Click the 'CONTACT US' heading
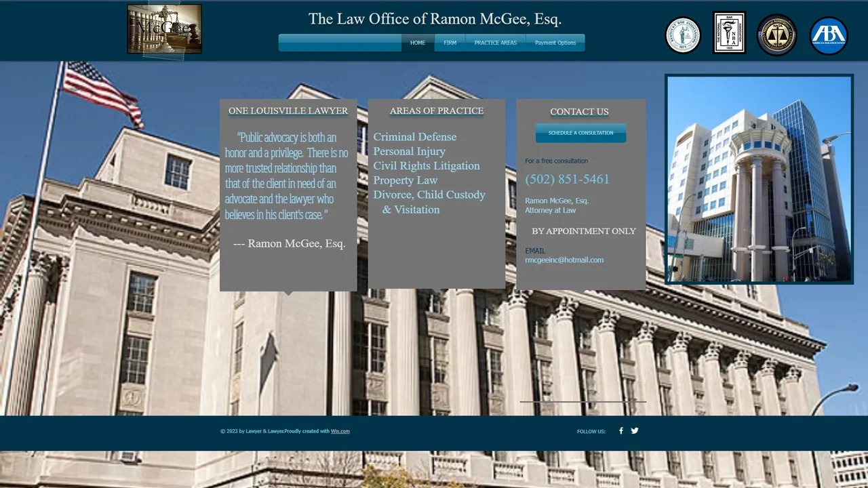This screenshot has width=868, height=488. 579,112
